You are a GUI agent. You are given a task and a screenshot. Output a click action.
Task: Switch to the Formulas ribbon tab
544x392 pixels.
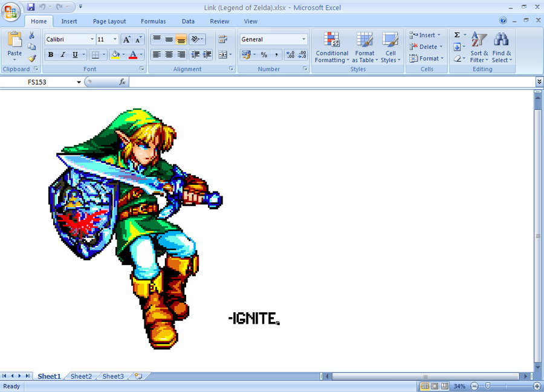point(153,21)
